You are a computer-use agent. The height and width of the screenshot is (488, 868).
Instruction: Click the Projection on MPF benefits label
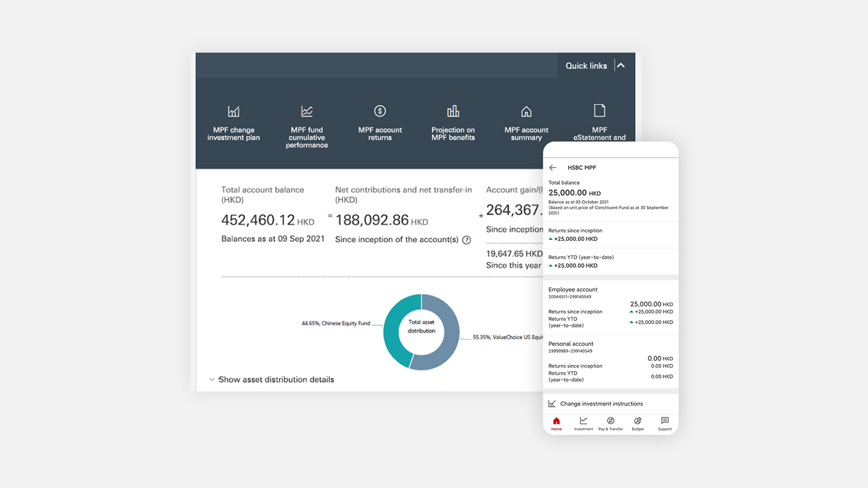(x=453, y=134)
